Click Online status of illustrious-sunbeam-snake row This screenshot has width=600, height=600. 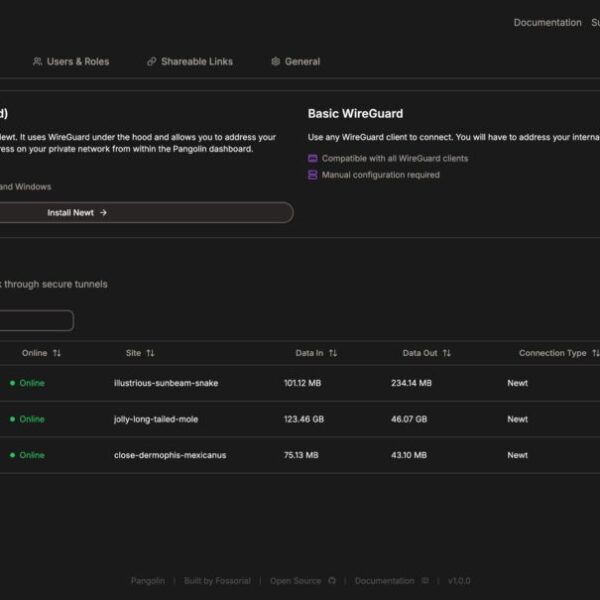27,383
